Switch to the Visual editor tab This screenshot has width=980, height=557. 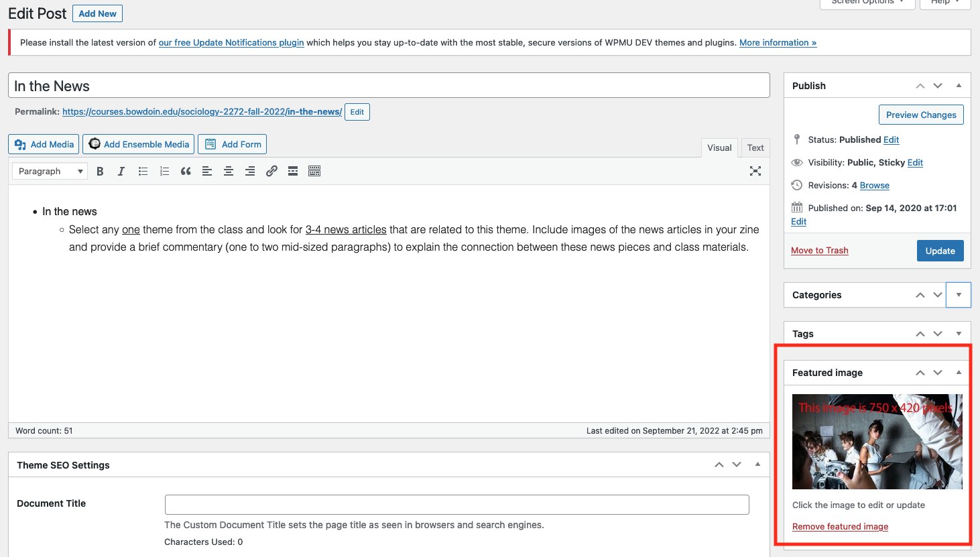click(719, 148)
